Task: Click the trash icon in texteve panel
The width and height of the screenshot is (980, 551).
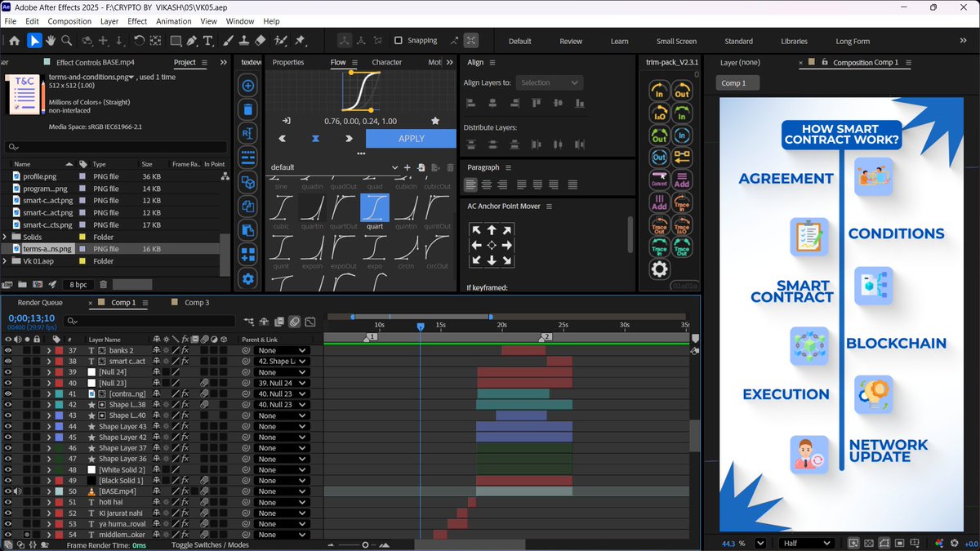Action: [x=248, y=109]
